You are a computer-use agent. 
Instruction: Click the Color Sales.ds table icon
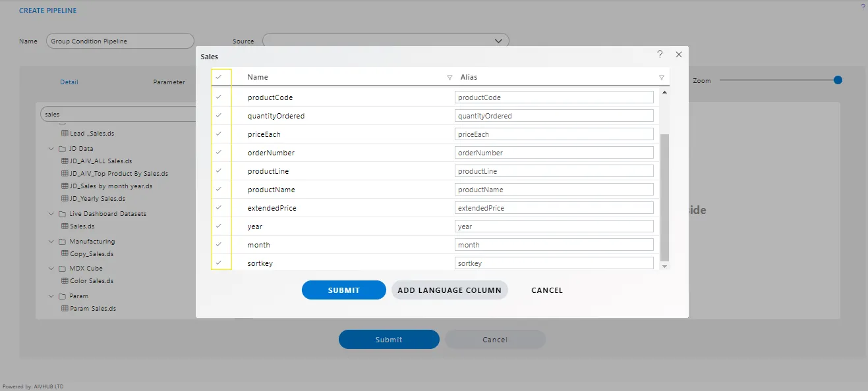point(65,281)
